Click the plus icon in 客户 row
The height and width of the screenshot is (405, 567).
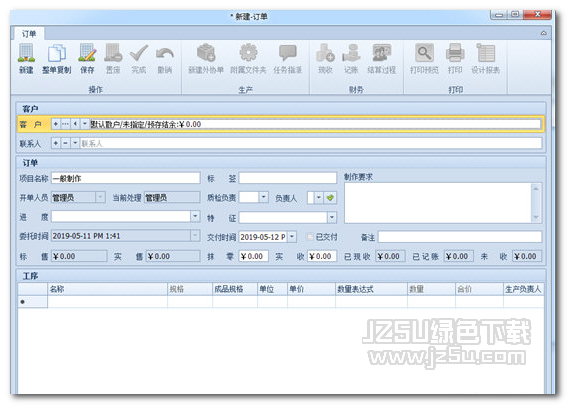(x=55, y=124)
